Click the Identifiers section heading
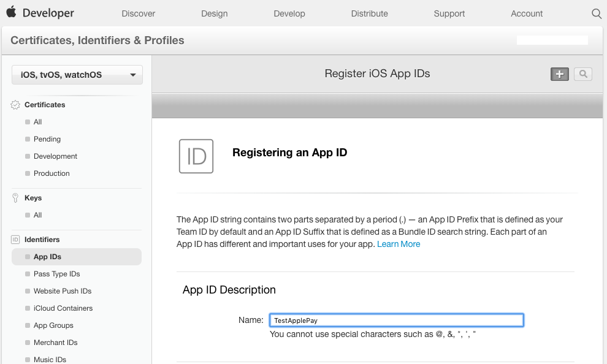 click(42, 240)
